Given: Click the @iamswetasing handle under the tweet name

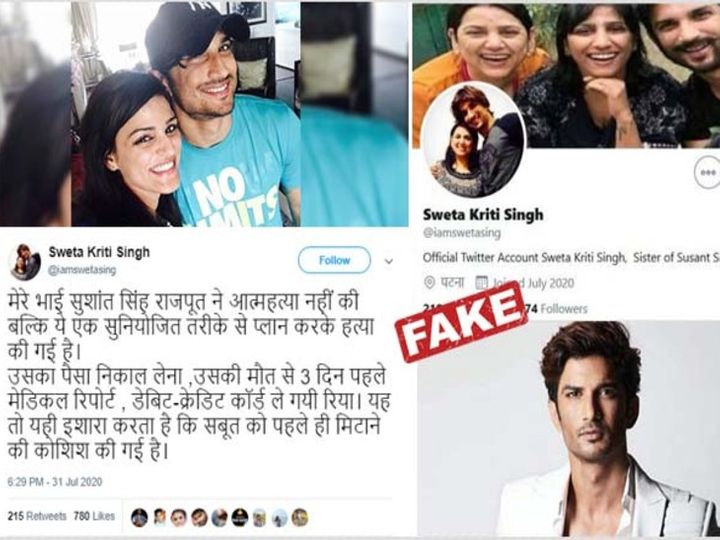Looking at the screenshot, I should 82,270.
